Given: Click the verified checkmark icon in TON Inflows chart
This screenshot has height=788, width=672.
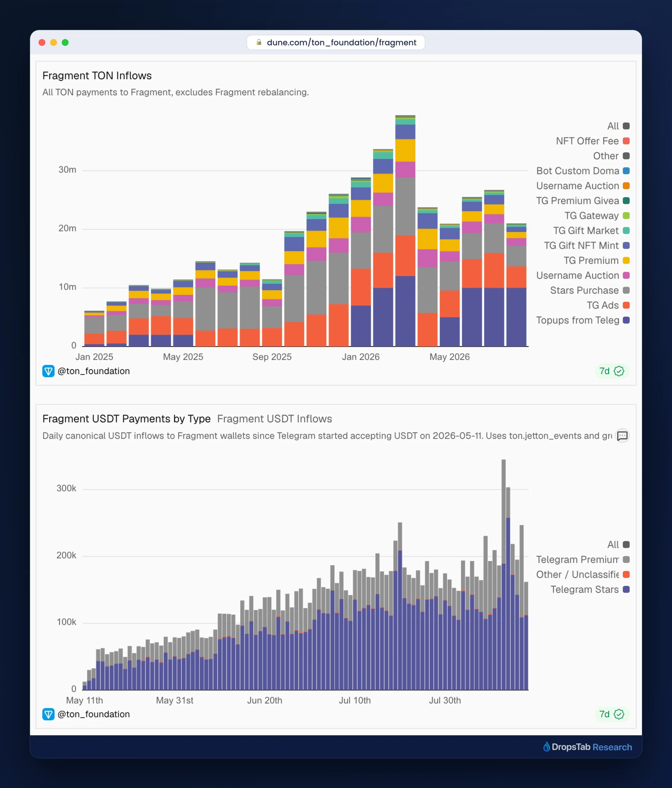Looking at the screenshot, I should 619,371.
